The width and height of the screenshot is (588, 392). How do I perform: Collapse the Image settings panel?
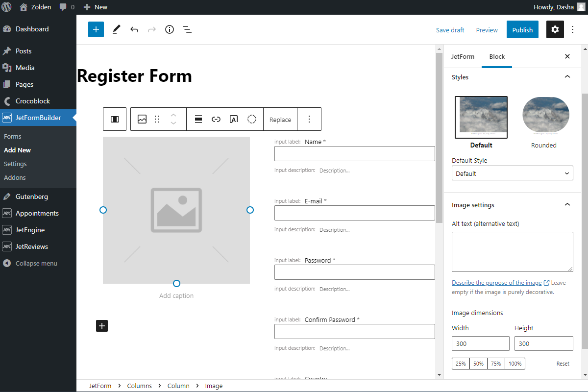(567, 204)
